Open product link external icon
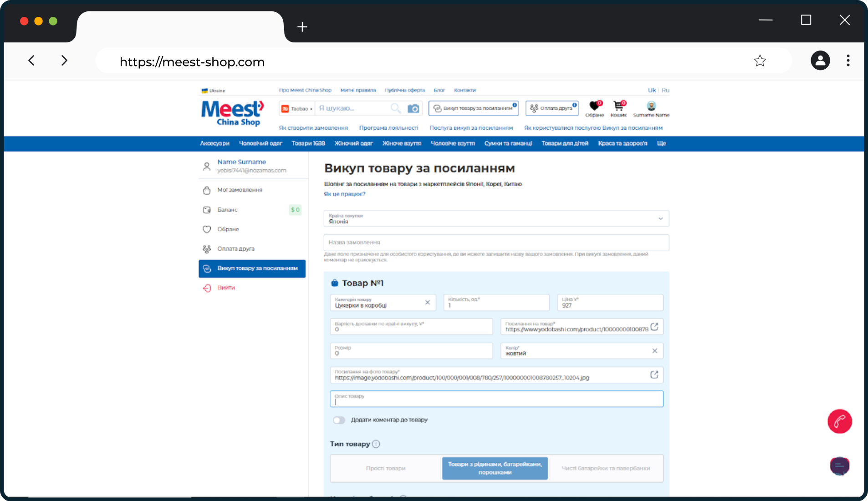 pos(654,327)
